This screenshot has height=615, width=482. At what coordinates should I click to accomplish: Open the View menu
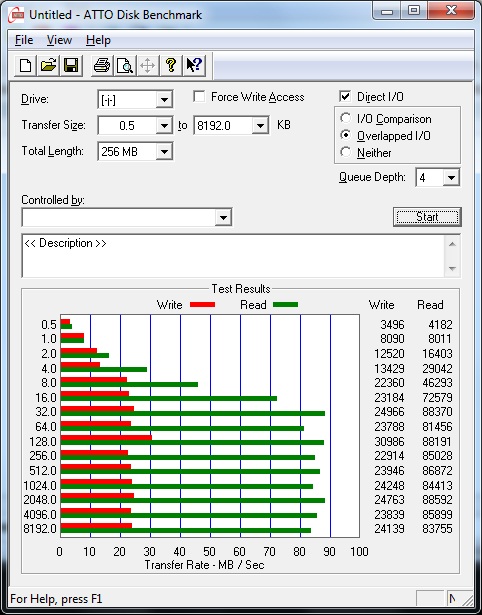tap(59, 40)
